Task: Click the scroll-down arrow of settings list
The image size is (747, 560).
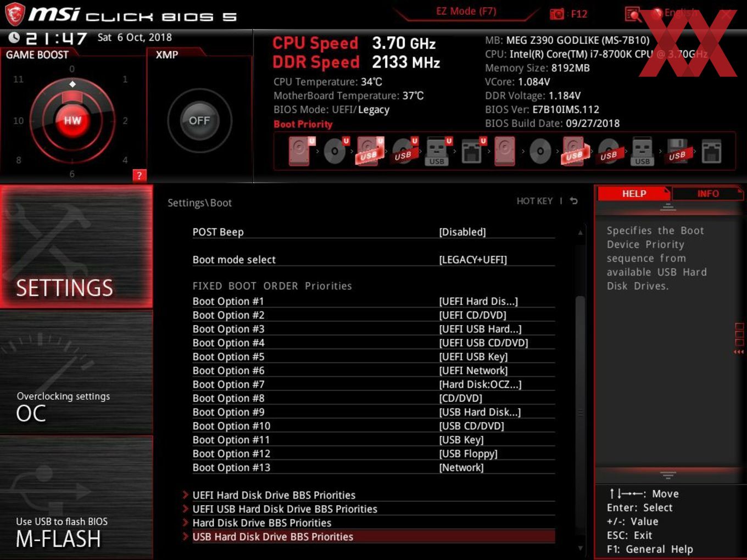Action: (580, 547)
